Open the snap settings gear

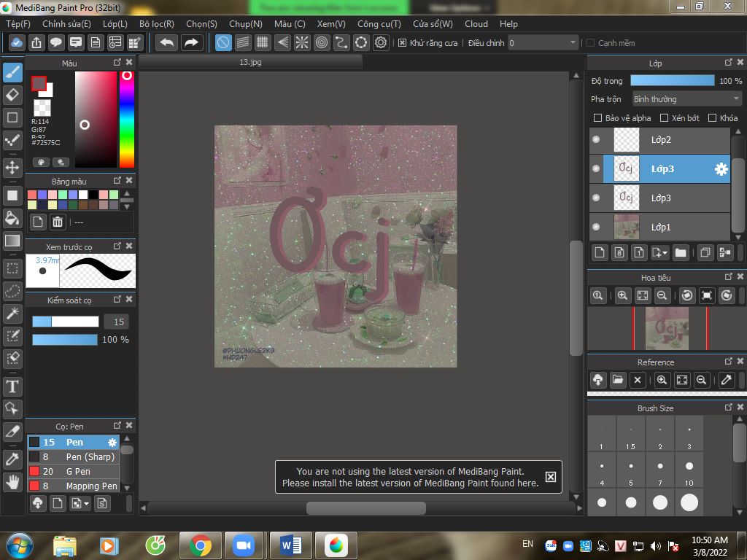pos(381,43)
